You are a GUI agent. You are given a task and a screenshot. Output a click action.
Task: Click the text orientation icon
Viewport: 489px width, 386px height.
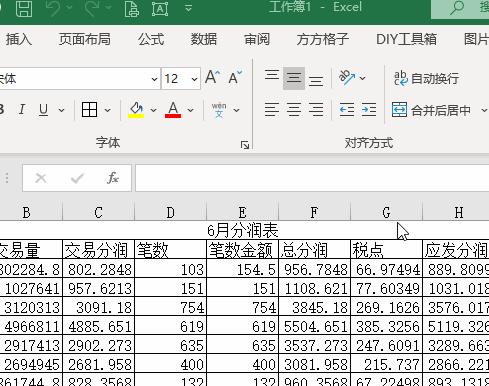(x=347, y=78)
